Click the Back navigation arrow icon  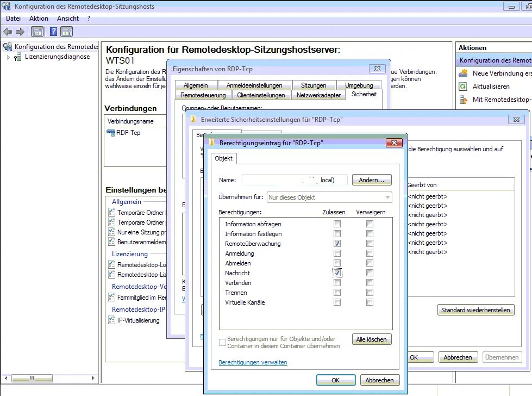click(7, 32)
